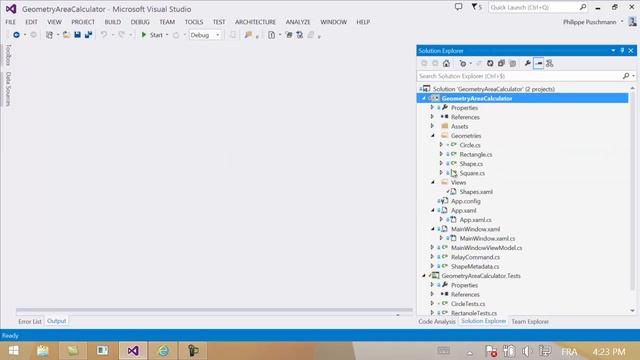Open the Output tab
The width and height of the screenshot is (640, 360).
point(57,321)
